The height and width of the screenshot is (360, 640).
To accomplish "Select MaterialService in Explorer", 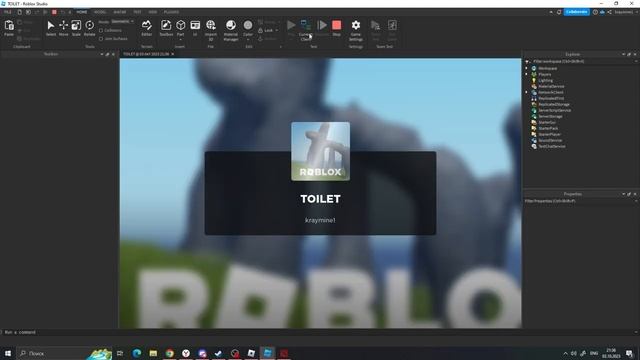I will [x=551, y=87].
